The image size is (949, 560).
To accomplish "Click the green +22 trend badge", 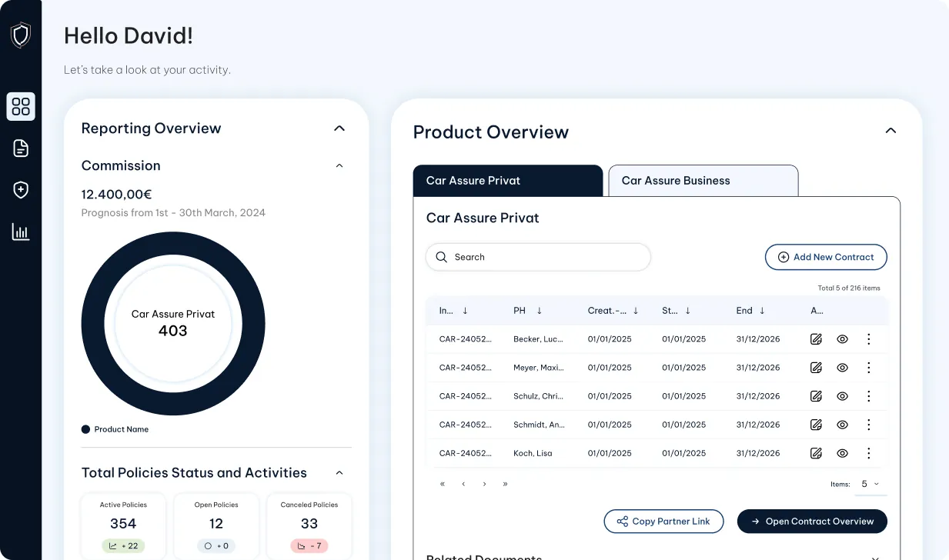I will coord(123,546).
